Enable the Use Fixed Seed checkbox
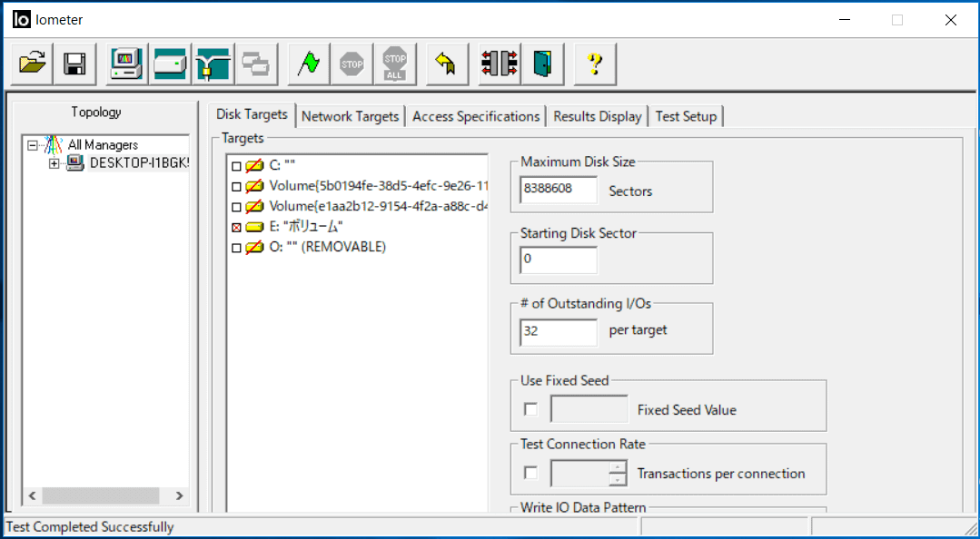The height and width of the screenshot is (539, 980). (x=530, y=410)
